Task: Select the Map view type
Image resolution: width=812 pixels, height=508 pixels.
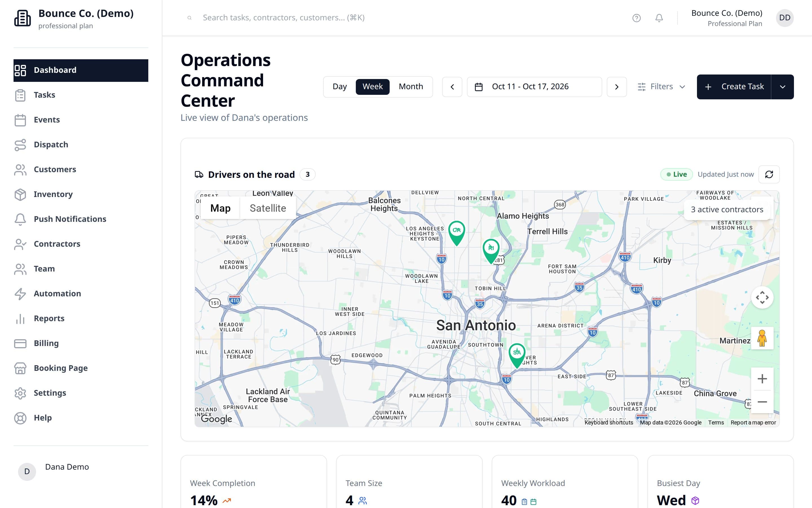Action: [220, 208]
